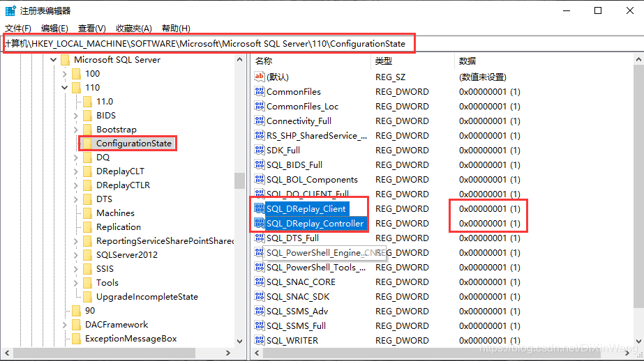
Task: Click the CommonFiles_Loc DWORD value icon
Action: coord(259,106)
